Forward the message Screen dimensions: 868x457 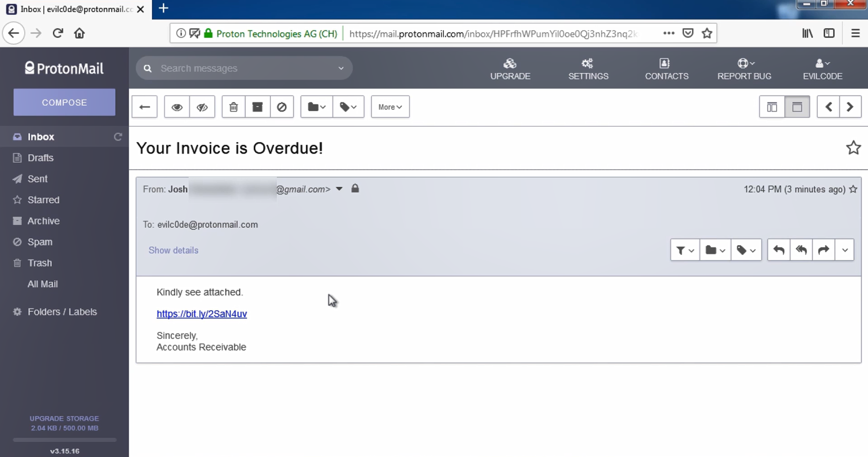click(x=824, y=250)
